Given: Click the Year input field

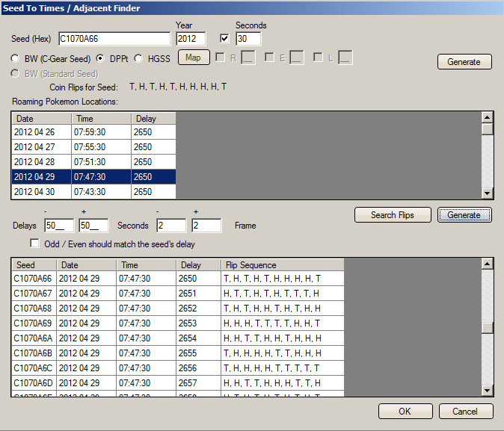Looking at the screenshot, I should coord(191,39).
